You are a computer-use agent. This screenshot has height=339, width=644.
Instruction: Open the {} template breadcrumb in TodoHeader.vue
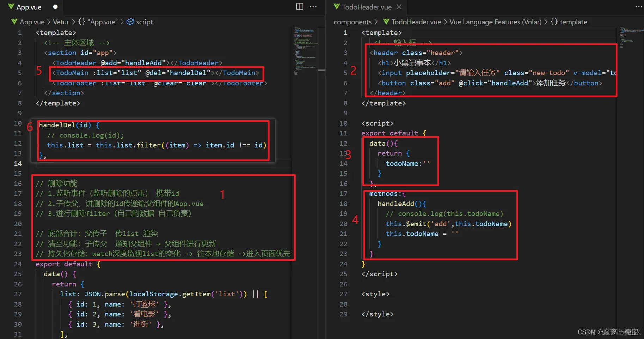pyautogui.click(x=569, y=22)
